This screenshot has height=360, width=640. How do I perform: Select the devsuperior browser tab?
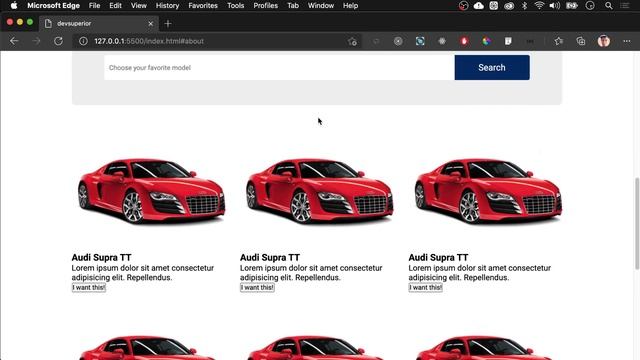pos(98,24)
